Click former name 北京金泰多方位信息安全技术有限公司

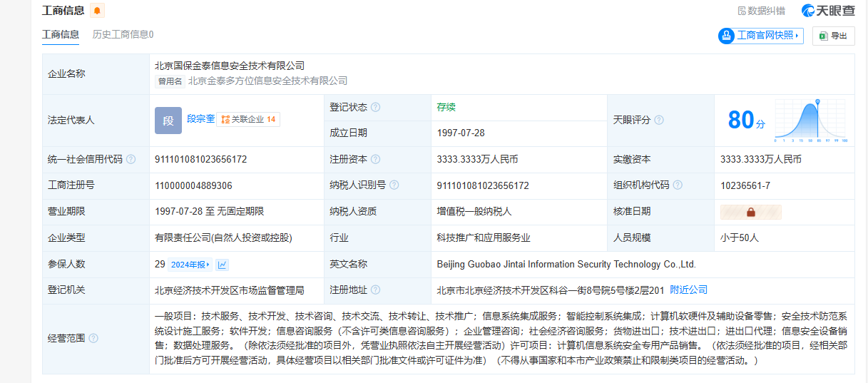[x=268, y=81]
